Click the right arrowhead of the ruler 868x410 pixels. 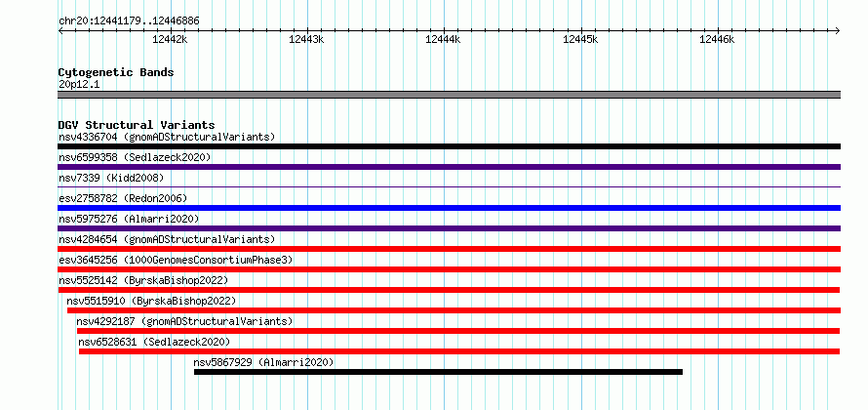pos(838,30)
